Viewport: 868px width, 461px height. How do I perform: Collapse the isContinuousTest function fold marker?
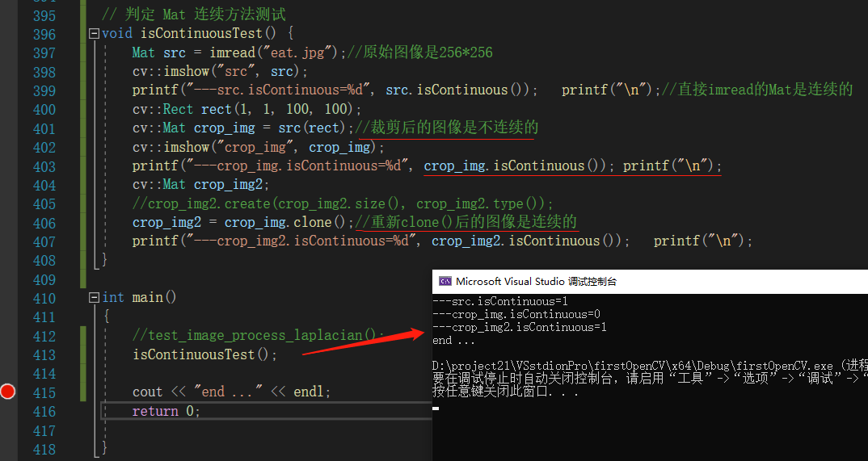coord(94,34)
